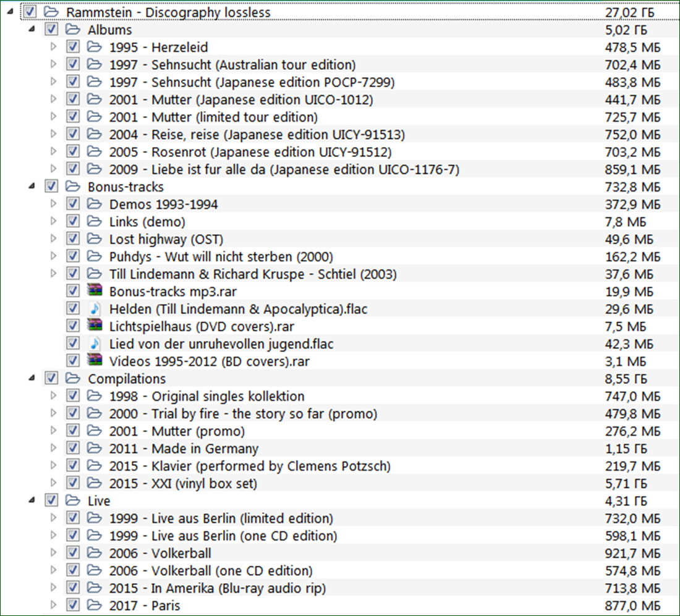Click folder icon of 2015 - XXI (vinyl box set)

coord(94,483)
